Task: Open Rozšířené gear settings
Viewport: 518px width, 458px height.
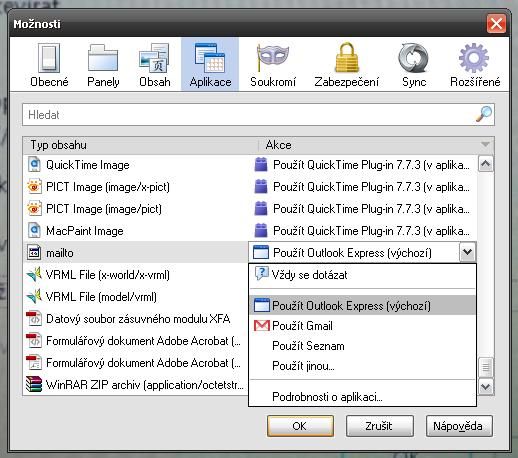Action: (475, 65)
